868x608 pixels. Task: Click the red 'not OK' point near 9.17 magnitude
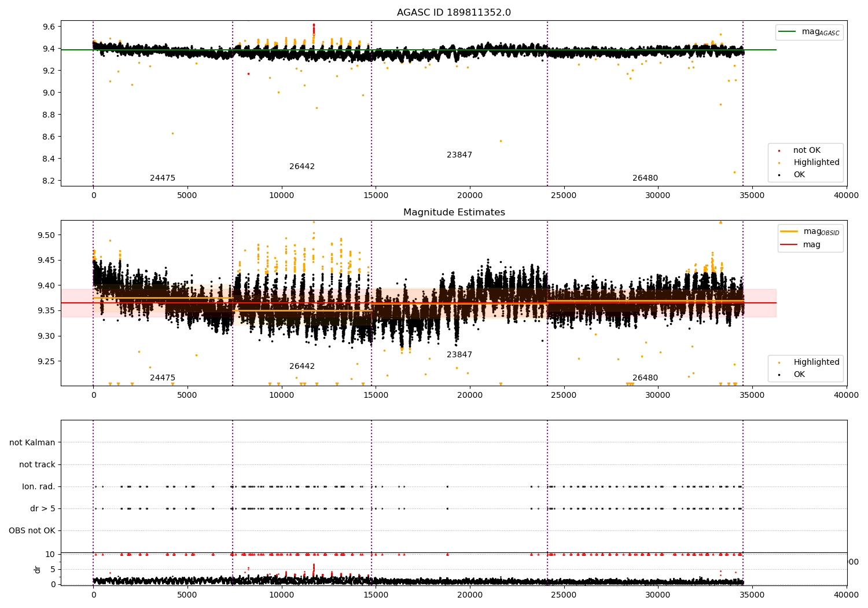pos(248,74)
